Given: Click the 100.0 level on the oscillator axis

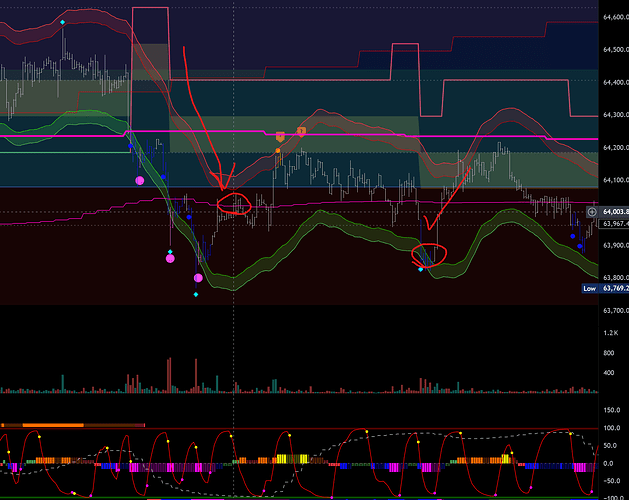Looking at the screenshot, I should coord(609,428).
